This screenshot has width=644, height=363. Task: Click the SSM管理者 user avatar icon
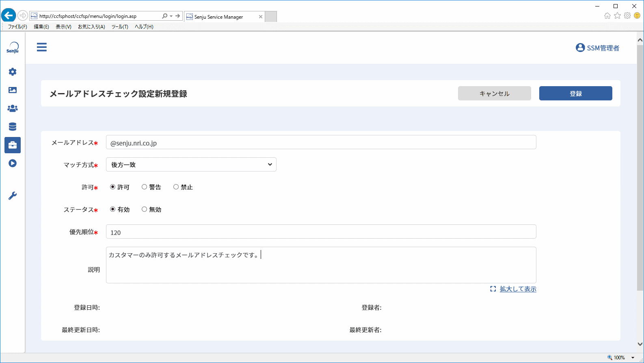pos(580,48)
